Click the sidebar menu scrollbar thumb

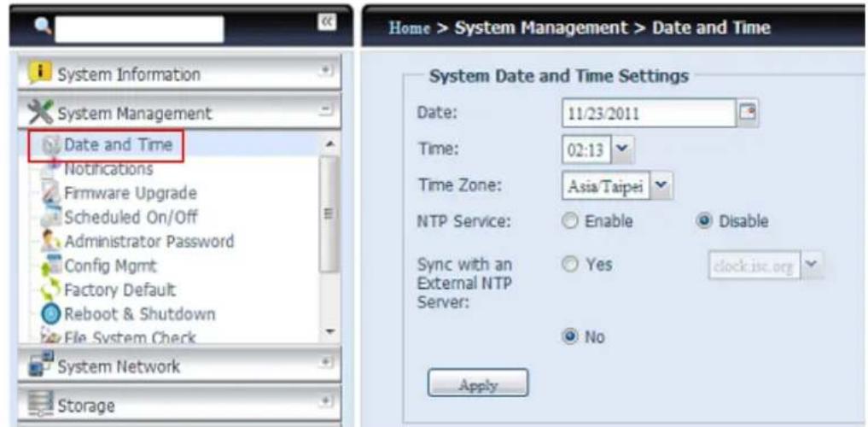(329, 214)
